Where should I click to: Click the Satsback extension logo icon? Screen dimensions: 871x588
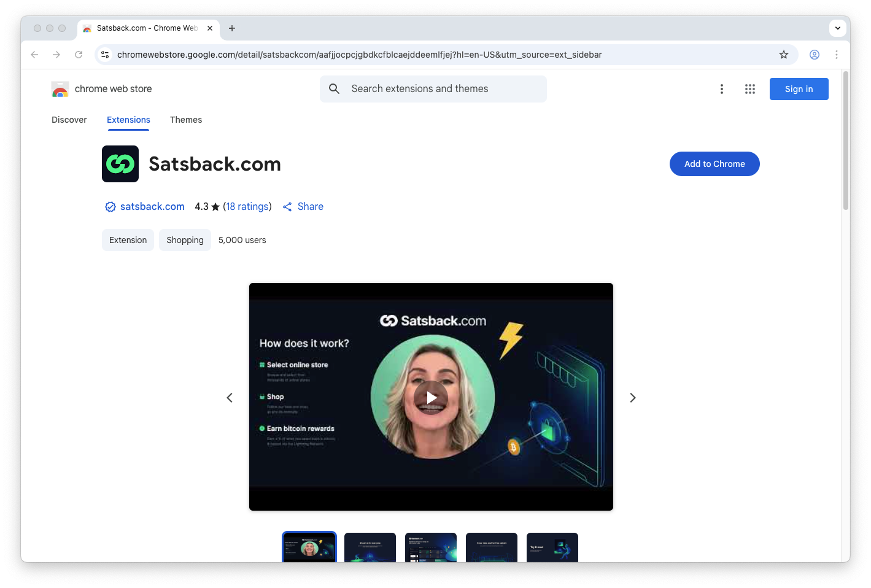(120, 164)
